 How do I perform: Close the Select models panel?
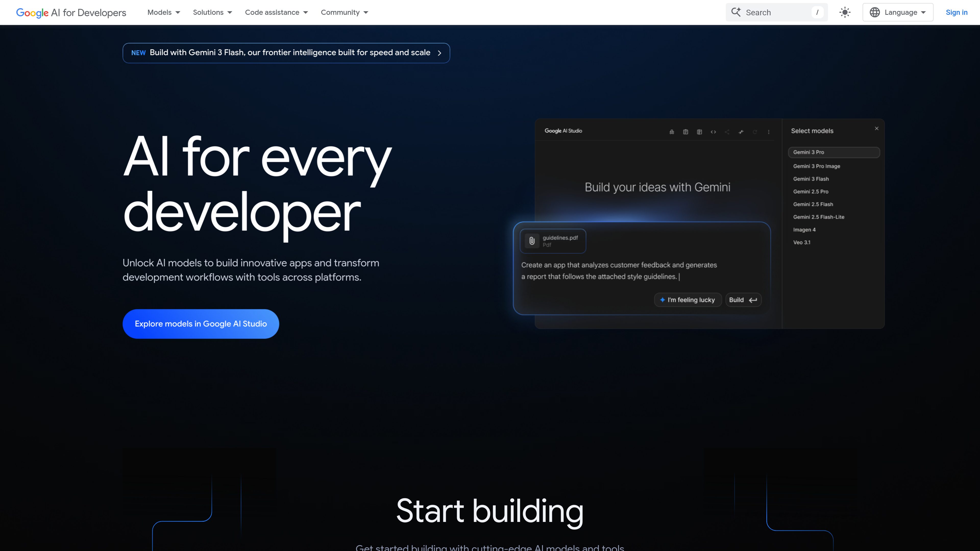877,129
